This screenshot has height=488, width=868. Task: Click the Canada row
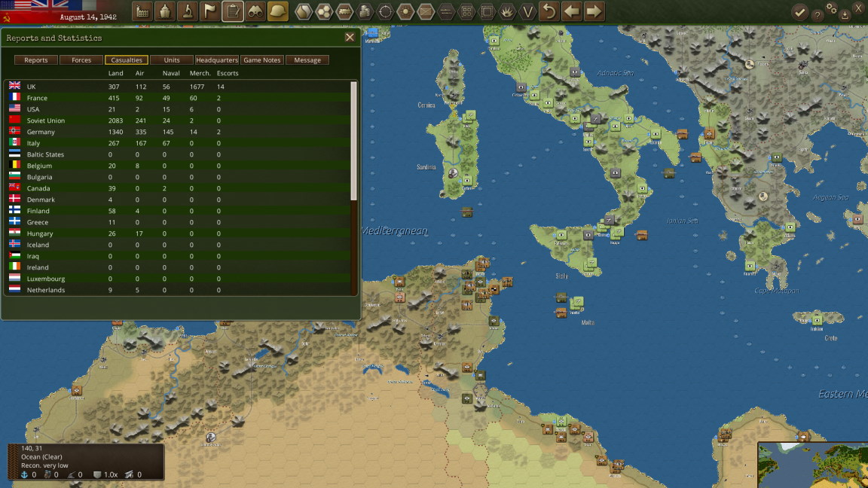[x=177, y=188]
